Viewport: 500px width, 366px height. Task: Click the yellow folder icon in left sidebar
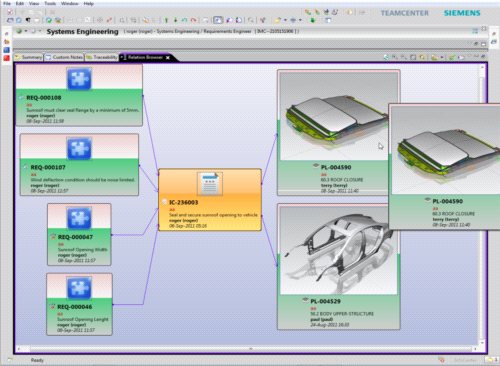click(x=6, y=42)
